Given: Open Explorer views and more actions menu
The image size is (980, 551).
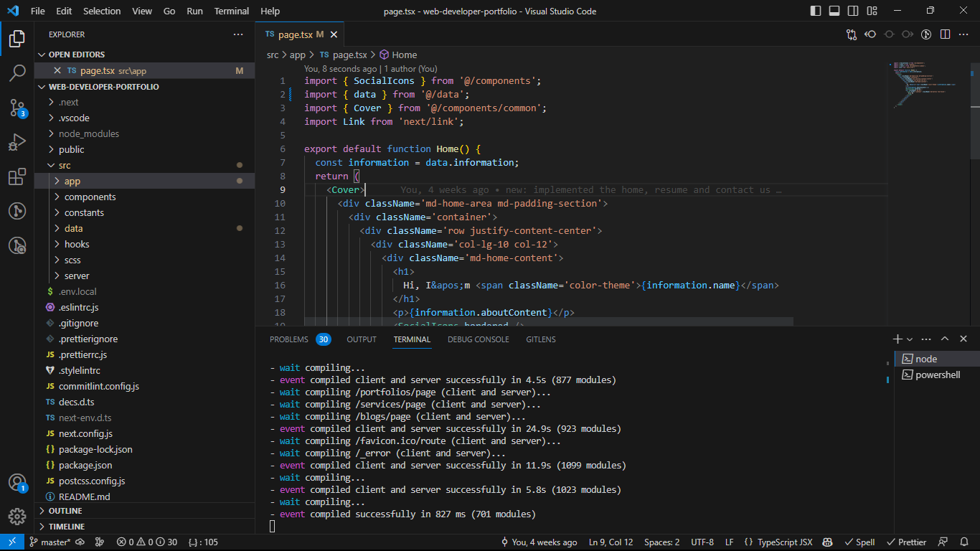Looking at the screenshot, I should [x=238, y=34].
